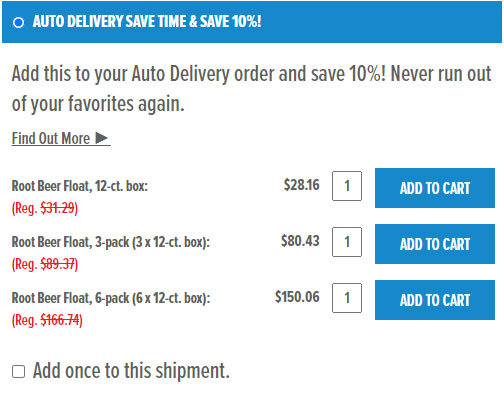The width and height of the screenshot is (504, 395).
Task: Click the struck-through regular price $166.74
Action: tap(60, 320)
